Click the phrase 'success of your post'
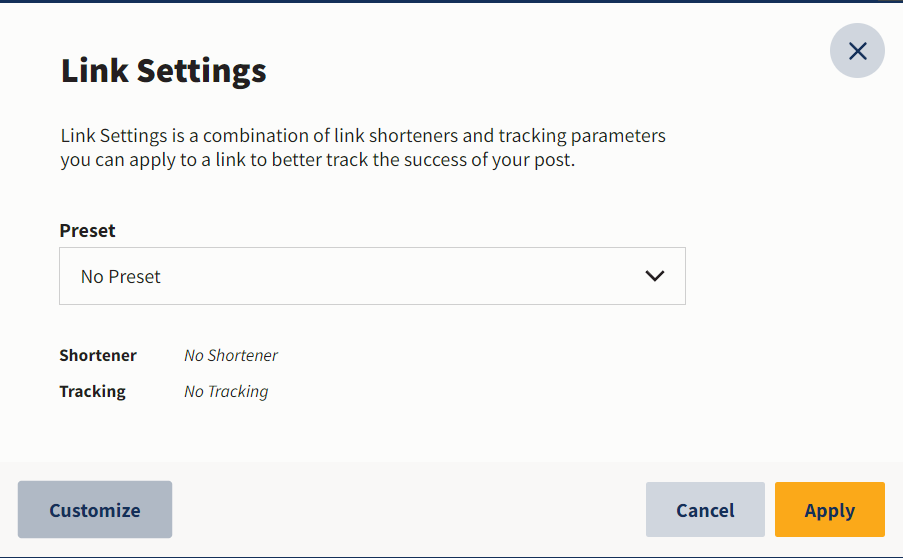This screenshot has height=558, width=903. tap(490, 160)
